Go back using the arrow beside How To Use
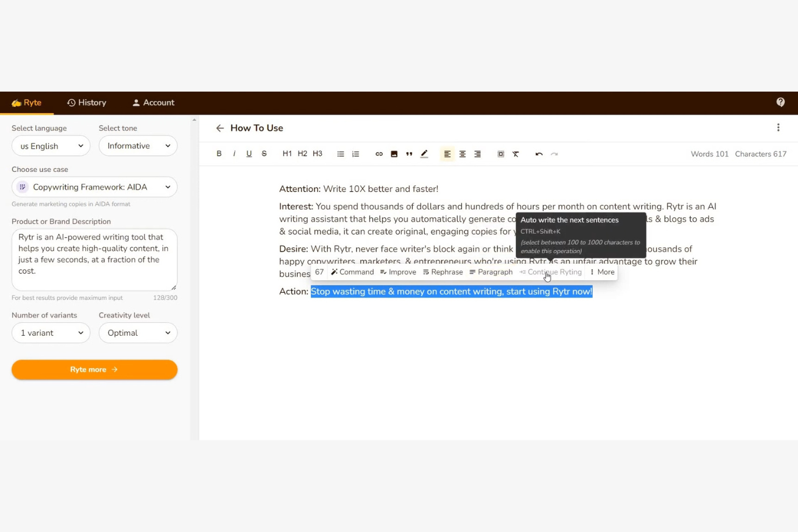Screen dimensions: 798x532 (220, 128)
